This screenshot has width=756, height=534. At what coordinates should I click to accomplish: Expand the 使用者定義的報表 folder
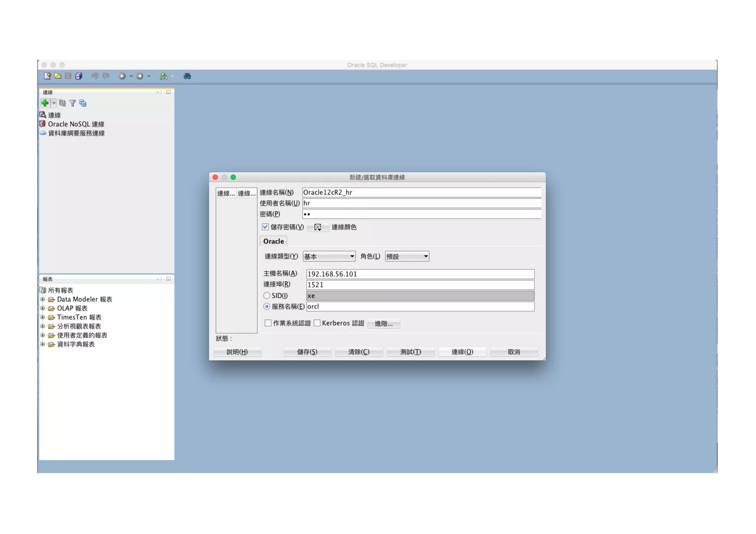click(x=42, y=335)
